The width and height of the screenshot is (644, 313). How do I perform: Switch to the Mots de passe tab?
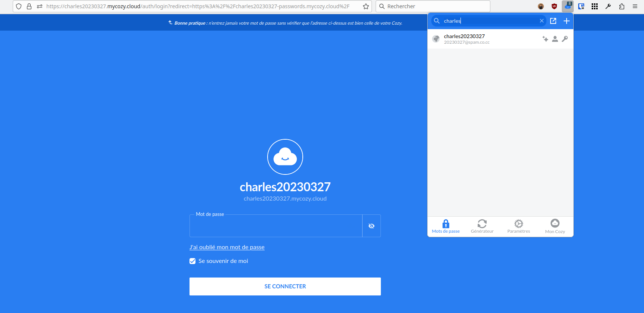pos(446,226)
